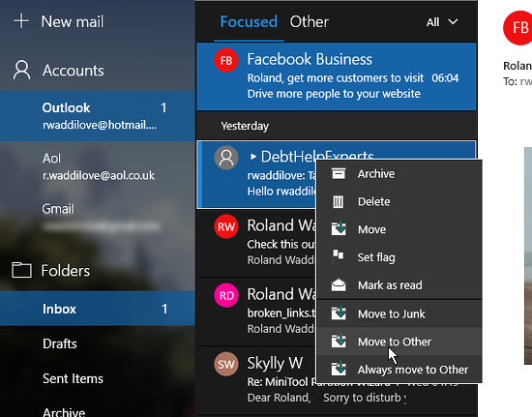Choose Mark as read from context menu
This screenshot has height=417, width=532.
pyautogui.click(x=399, y=285)
